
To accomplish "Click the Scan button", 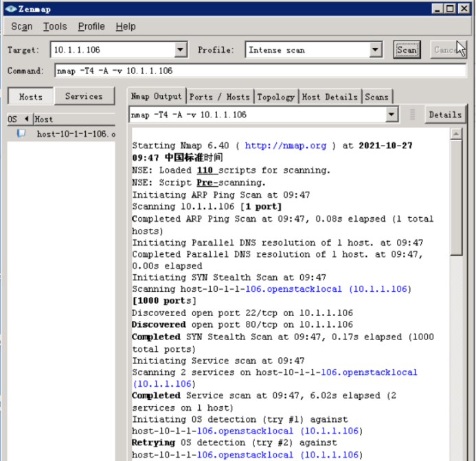I will pyautogui.click(x=407, y=49).
